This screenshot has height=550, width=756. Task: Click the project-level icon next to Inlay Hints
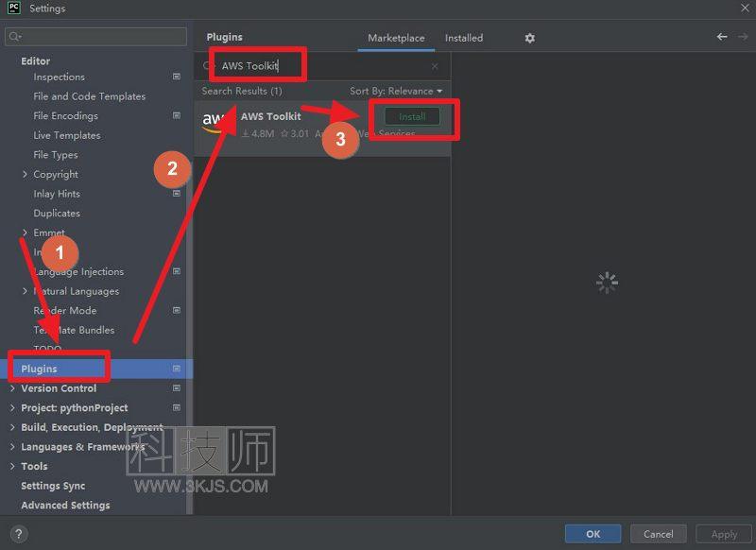[177, 194]
